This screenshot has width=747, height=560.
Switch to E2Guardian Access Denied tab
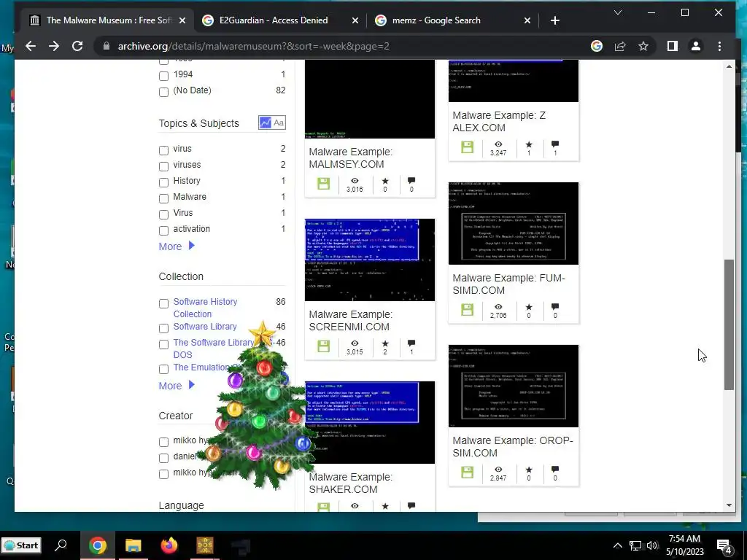273,20
